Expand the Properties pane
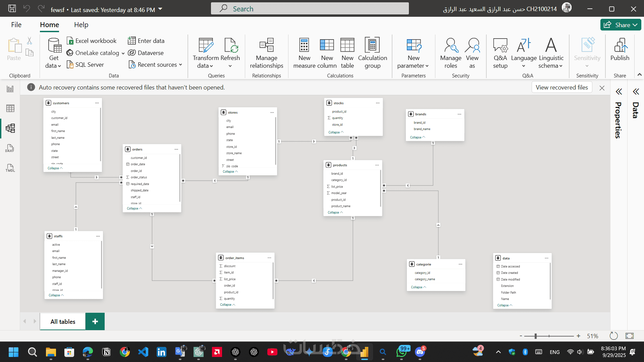Screen dimensions: 644x362 pos(619,92)
